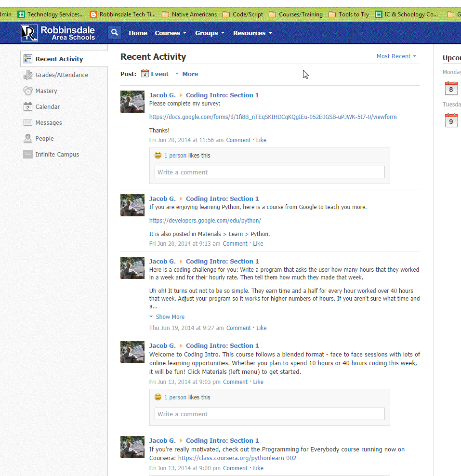This screenshot has width=461, height=476.
Task: Open Calendar in the sidebar
Action: point(41,106)
